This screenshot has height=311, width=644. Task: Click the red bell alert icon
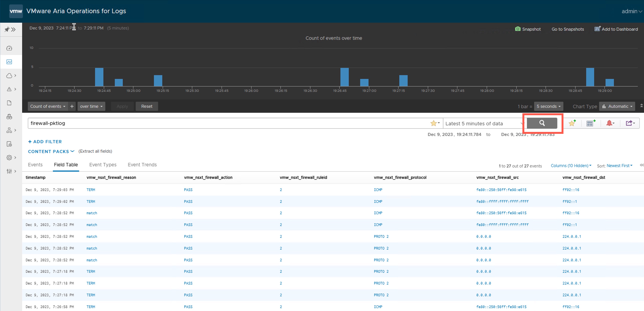(x=609, y=123)
